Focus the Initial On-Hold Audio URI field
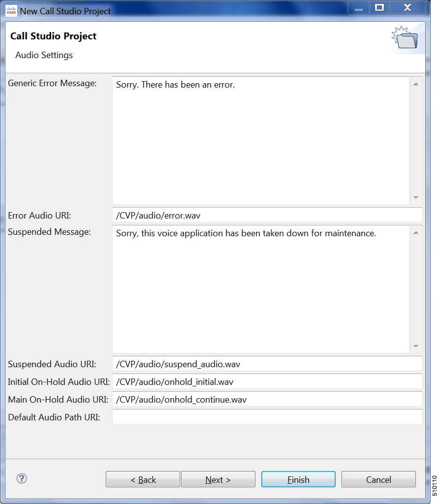438x504 pixels. [267, 381]
